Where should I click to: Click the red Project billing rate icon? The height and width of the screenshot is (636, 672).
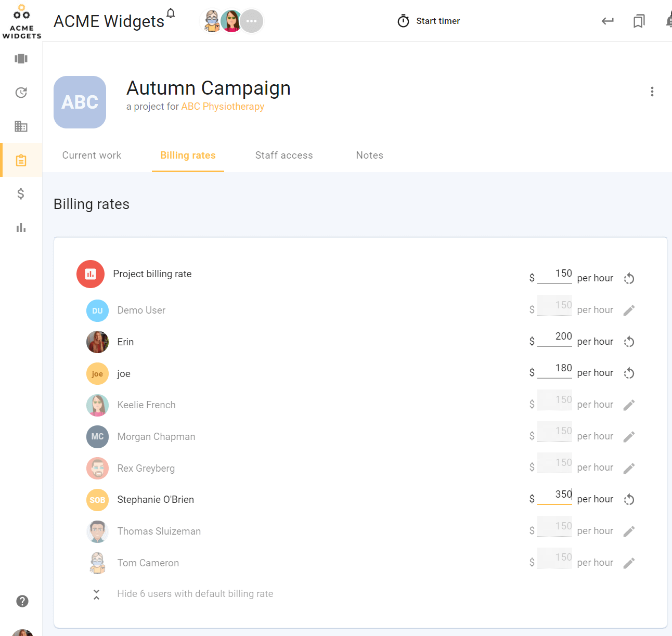click(91, 274)
